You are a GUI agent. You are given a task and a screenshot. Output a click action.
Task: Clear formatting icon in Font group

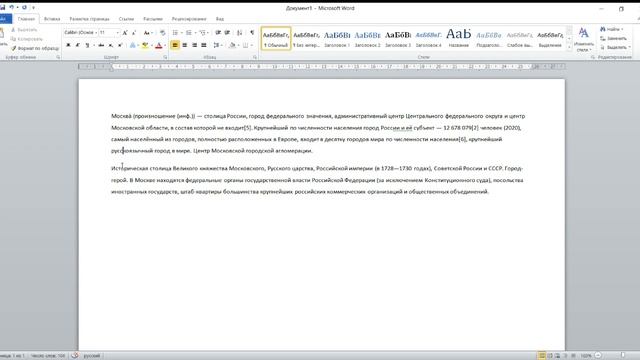(x=162, y=33)
